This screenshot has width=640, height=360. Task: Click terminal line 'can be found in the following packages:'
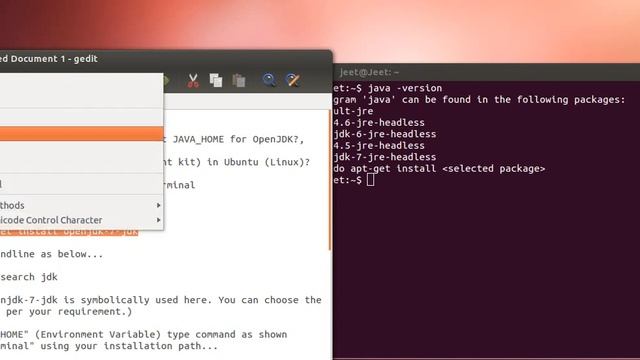coord(513,100)
